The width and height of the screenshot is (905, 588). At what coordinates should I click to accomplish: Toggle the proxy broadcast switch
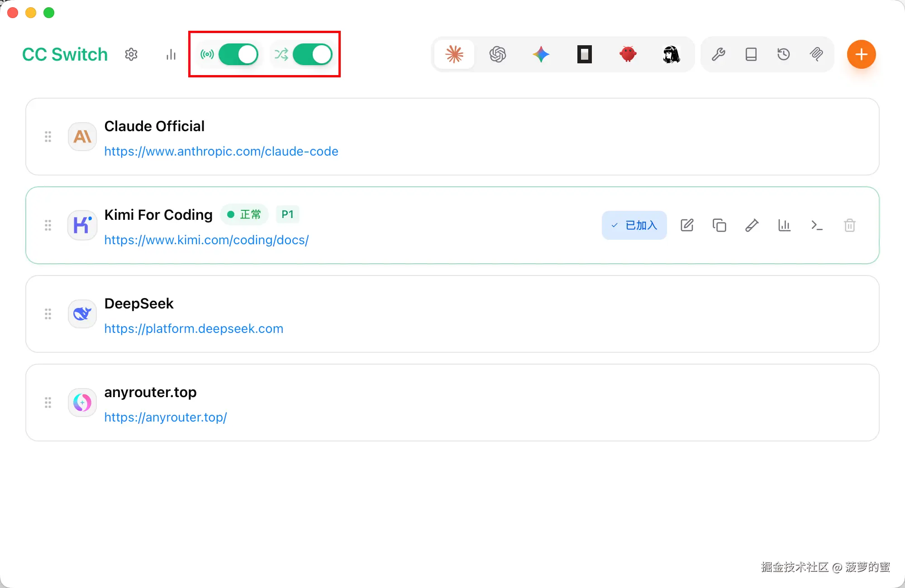(238, 54)
